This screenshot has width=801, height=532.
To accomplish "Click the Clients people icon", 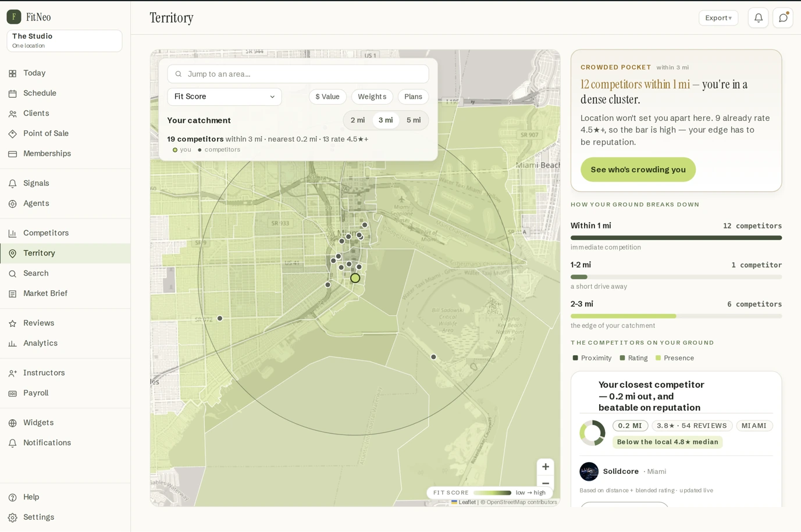I will click(13, 114).
